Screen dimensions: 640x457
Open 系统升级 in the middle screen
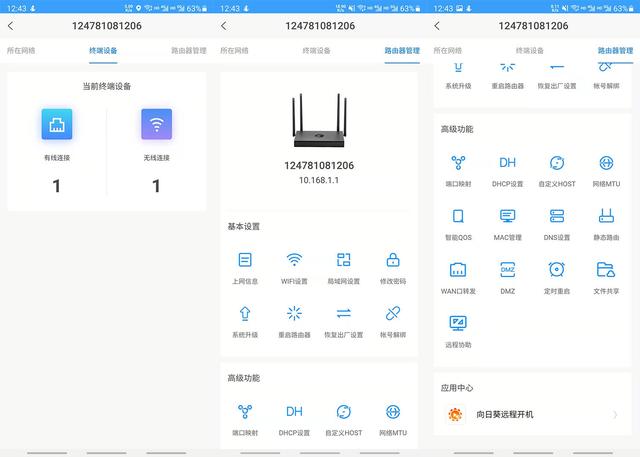pos(245,322)
